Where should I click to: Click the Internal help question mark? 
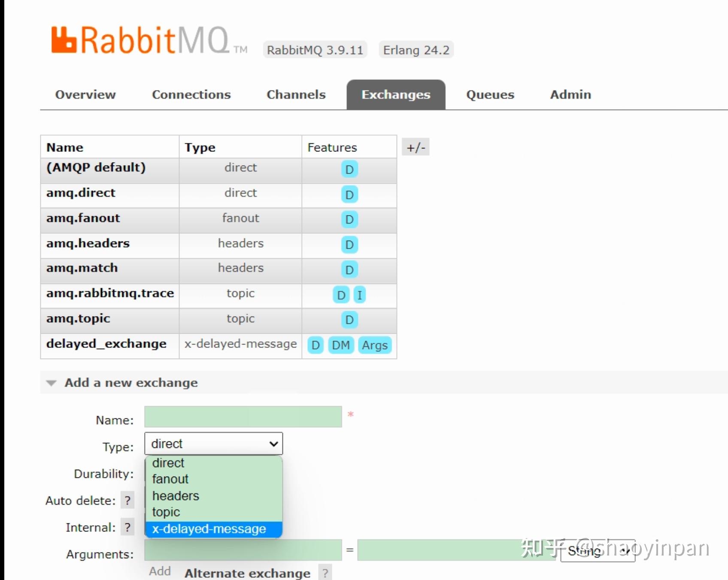127,527
